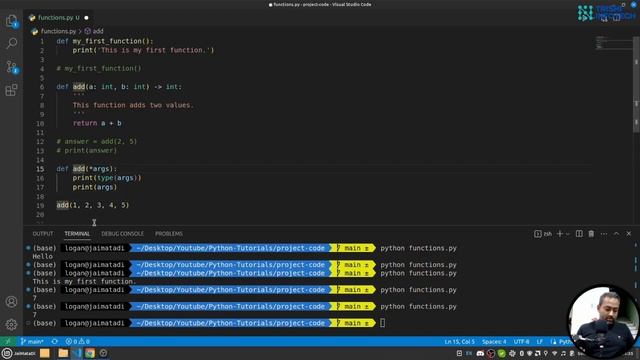Click the terminal input cursor on last prompt
The width and height of the screenshot is (640, 360).
coord(382,323)
